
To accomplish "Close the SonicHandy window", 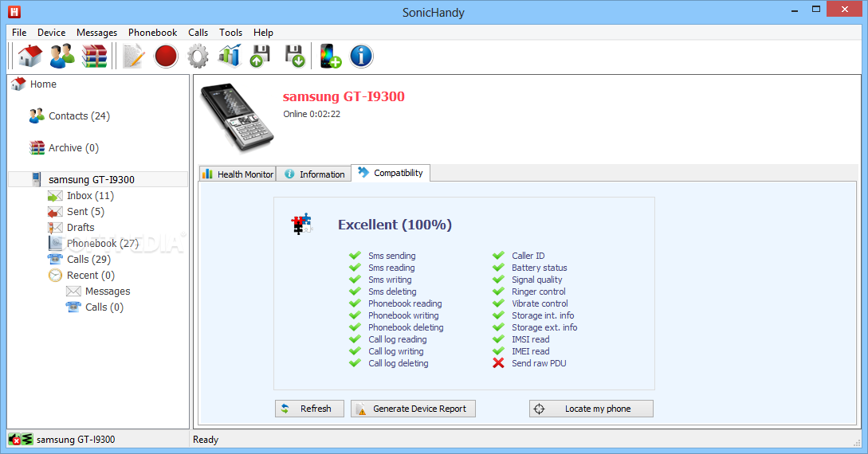I will (x=845, y=10).
